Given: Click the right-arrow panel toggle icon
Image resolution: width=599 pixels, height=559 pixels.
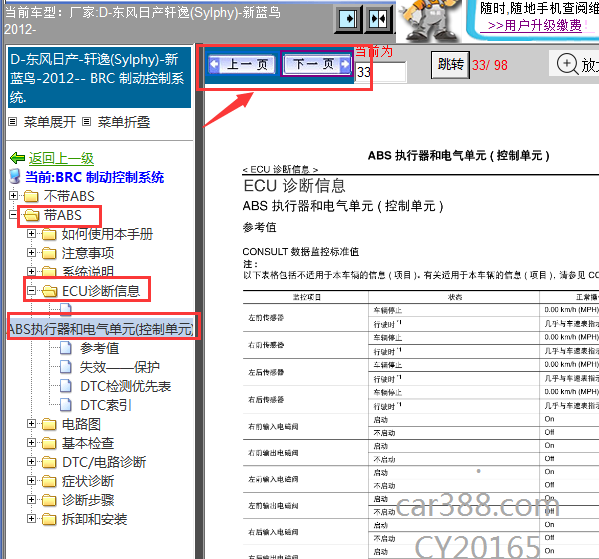Looking at the screenshot, I should point(348,19).
